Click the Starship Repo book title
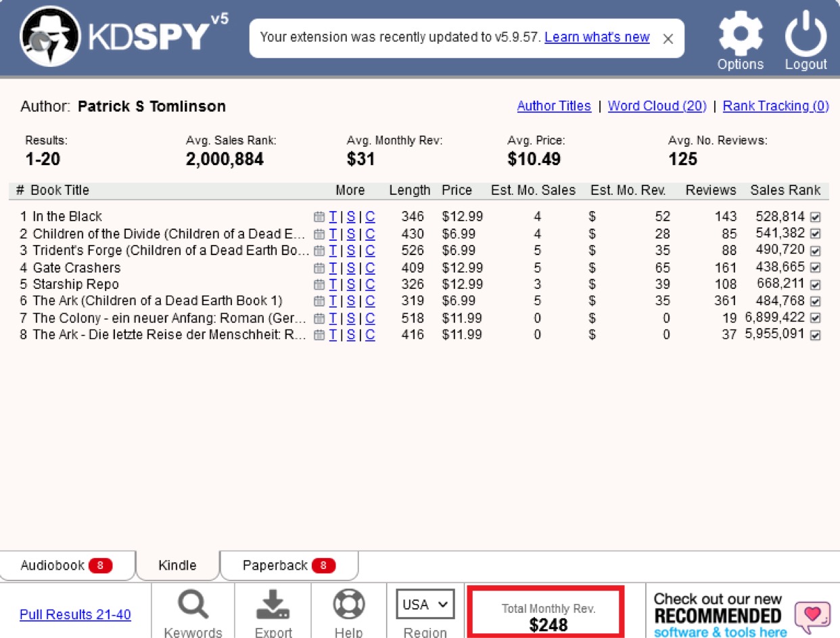Image resolution: width=840 pixels, height=638 pixels. point(76,284)
